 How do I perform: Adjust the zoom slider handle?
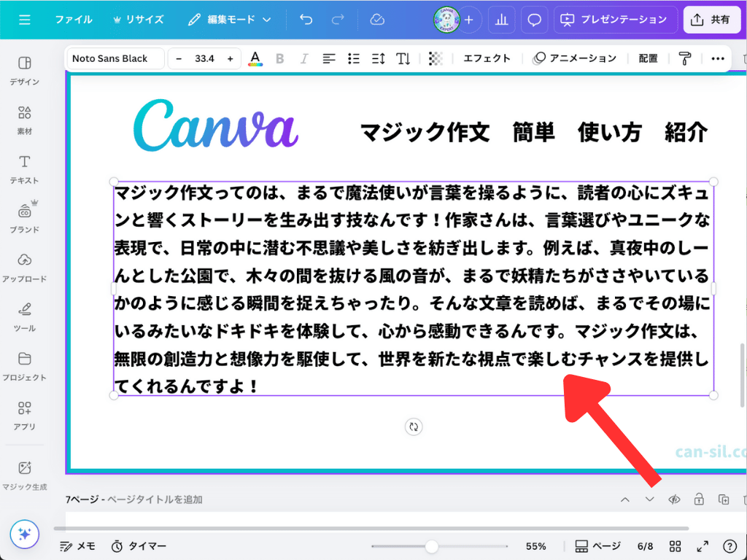432,546
